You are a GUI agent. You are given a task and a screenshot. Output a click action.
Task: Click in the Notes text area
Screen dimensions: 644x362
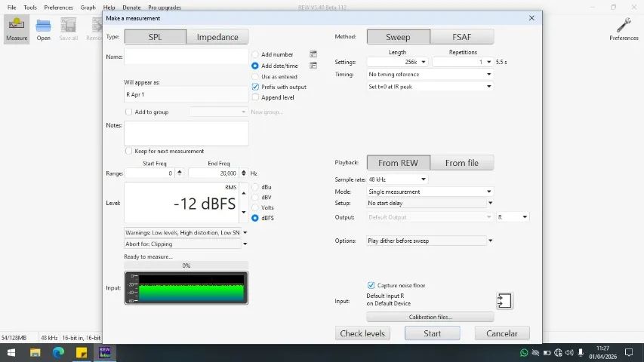[x=186, y=133]
